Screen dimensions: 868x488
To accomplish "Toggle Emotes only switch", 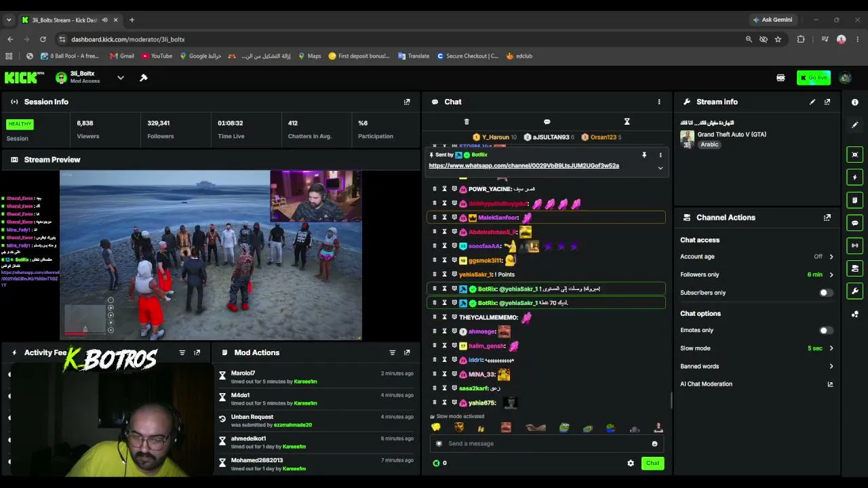I will click(x=825, y=330).
